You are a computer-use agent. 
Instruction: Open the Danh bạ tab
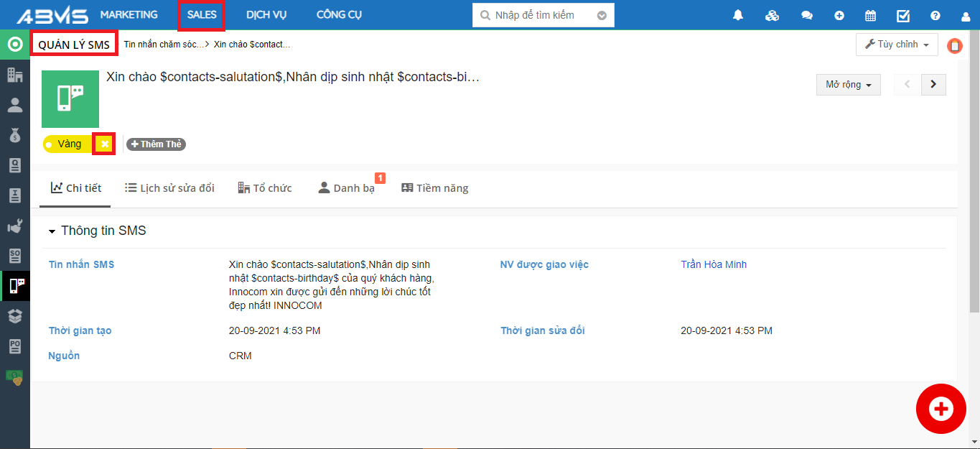coord(346,188)
